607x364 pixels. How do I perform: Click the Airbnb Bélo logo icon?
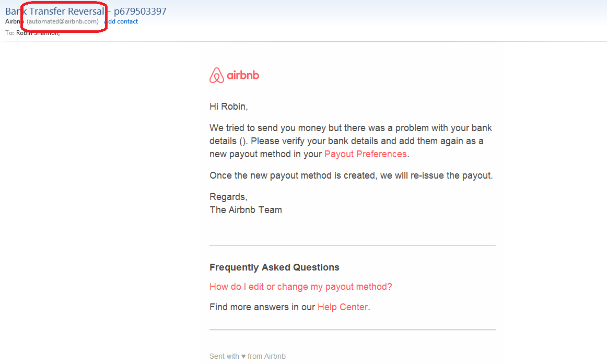pyautogui.click(x=217, y=76)
